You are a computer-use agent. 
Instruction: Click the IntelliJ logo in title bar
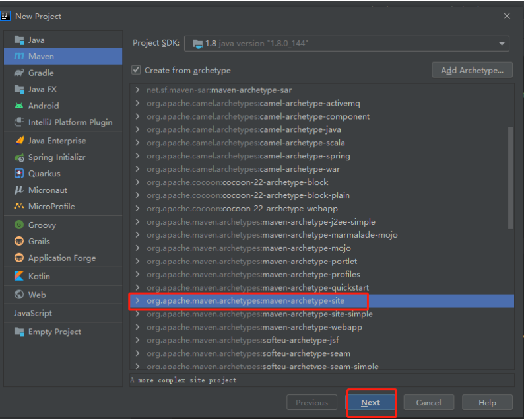[5, 16]
